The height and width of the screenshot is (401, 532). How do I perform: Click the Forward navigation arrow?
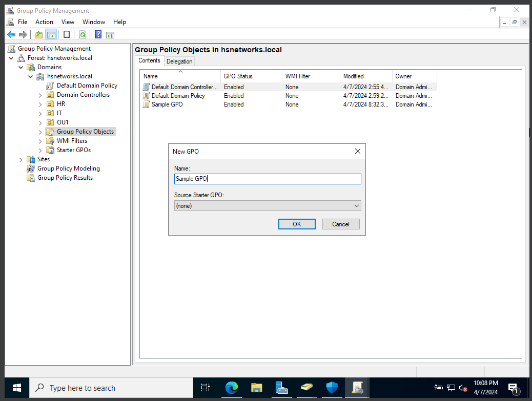pos(24,34)
